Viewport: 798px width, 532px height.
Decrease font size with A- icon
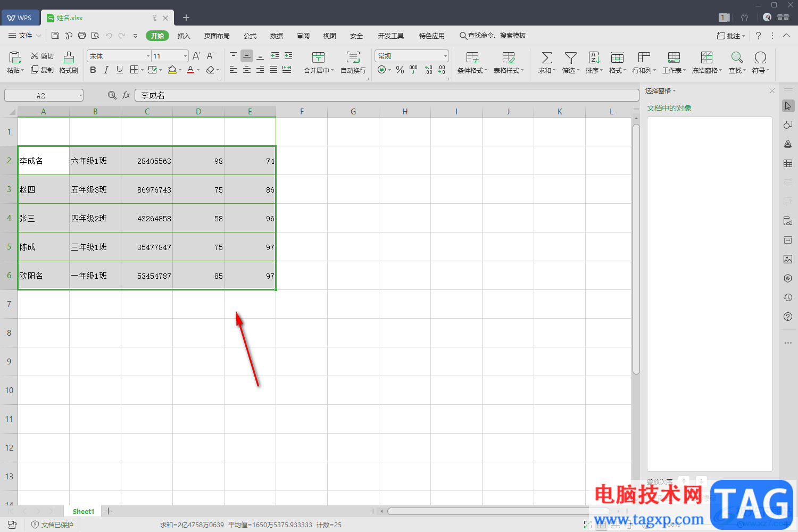210,56
